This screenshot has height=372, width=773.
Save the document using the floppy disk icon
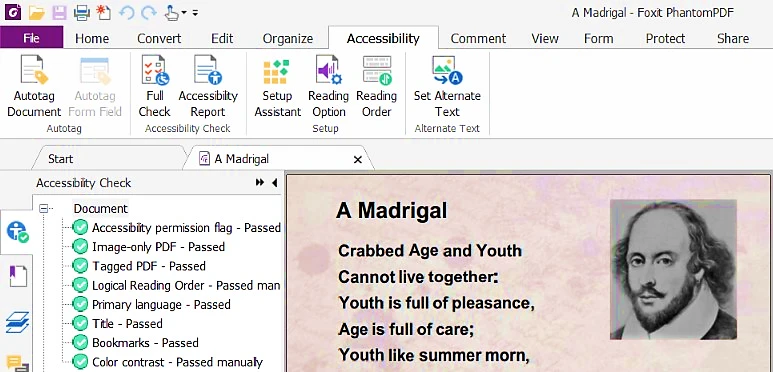tap(60, 13)
